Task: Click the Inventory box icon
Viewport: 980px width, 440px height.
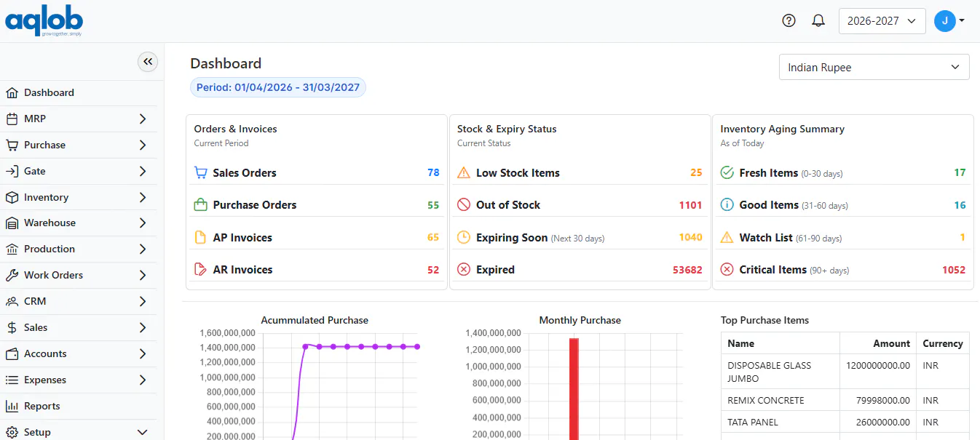Action: point(12,197)
